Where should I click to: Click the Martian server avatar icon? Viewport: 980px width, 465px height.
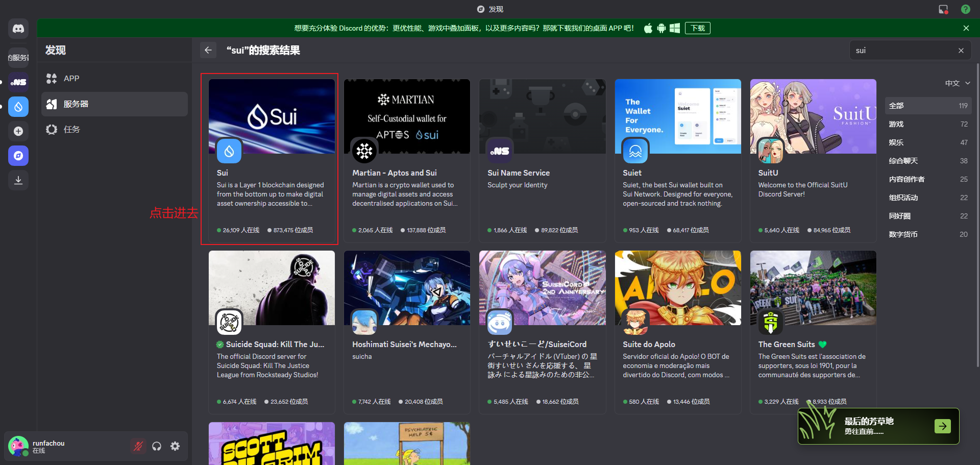364,151
